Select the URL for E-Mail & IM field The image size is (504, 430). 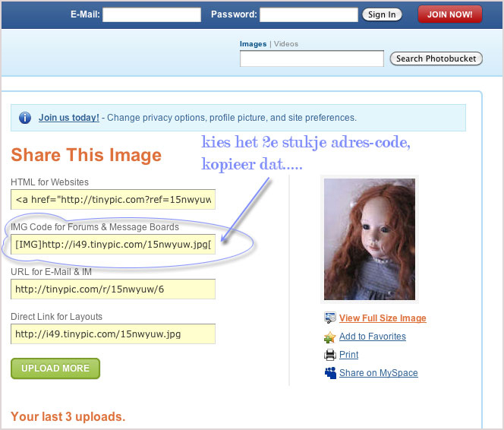click(x=113, y=289)
